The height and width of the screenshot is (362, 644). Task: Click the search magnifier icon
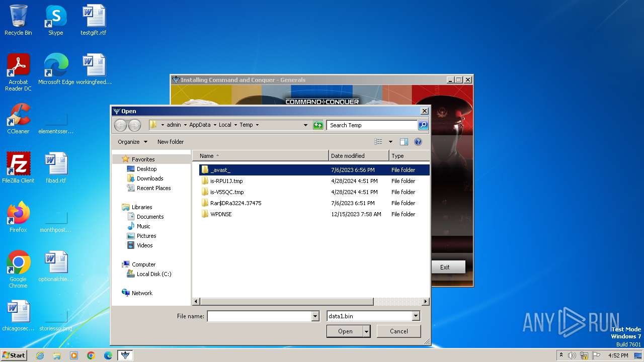pyautogui.click(x=423, y=125)
